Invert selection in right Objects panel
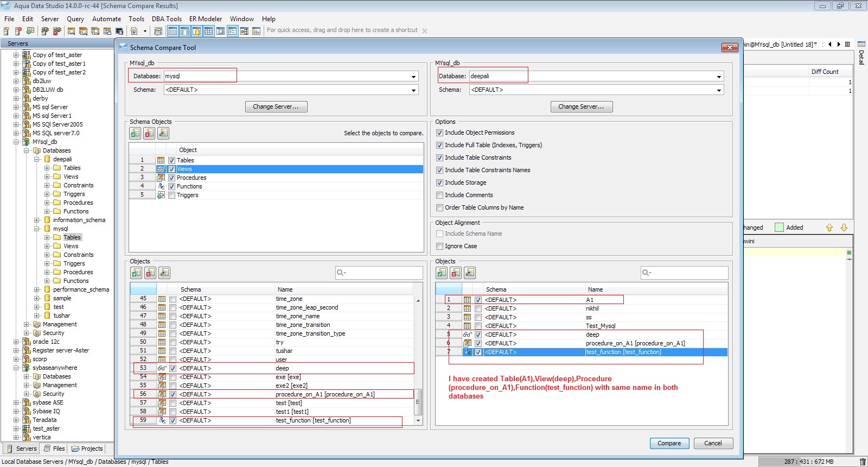The height and width of the screenshot is (467, 868). [470, 273]
